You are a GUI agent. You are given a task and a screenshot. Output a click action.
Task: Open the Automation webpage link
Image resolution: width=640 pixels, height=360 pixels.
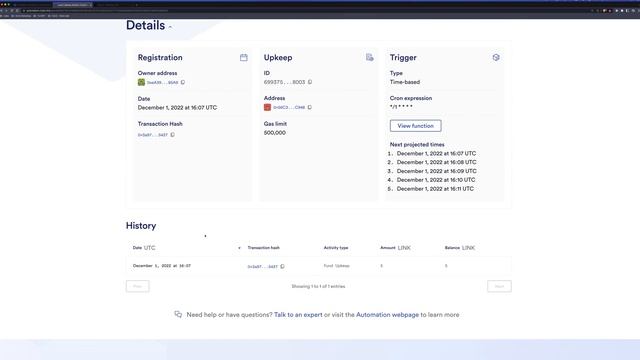387,315
